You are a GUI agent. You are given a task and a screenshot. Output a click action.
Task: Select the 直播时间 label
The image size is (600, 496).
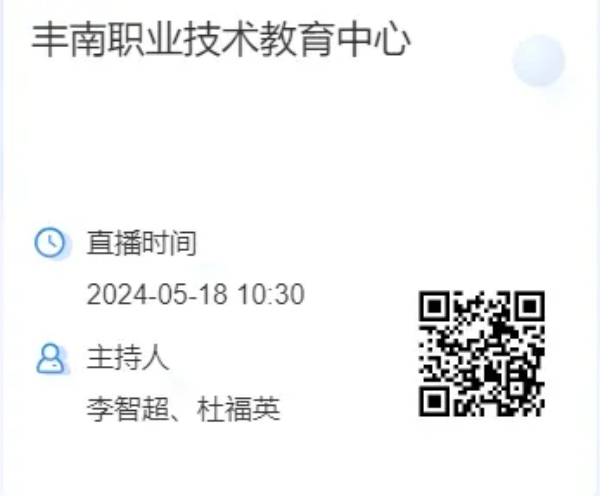pos(142,243)
